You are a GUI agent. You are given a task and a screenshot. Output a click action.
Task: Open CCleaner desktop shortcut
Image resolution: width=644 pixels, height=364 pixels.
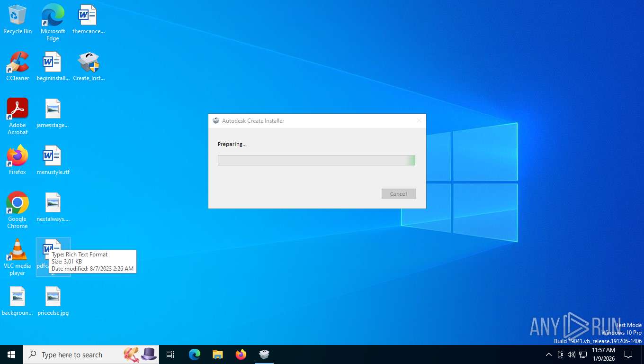pos(18,66)
